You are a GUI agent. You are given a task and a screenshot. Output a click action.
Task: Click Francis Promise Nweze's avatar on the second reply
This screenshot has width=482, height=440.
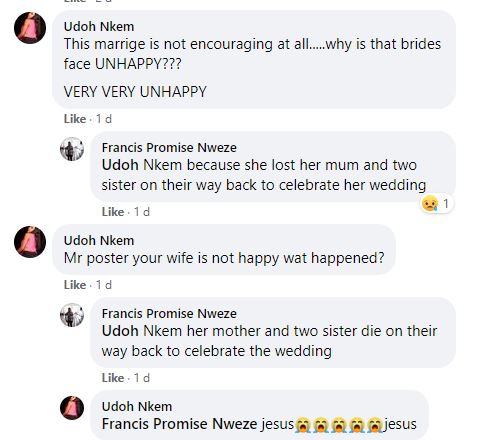72,315
